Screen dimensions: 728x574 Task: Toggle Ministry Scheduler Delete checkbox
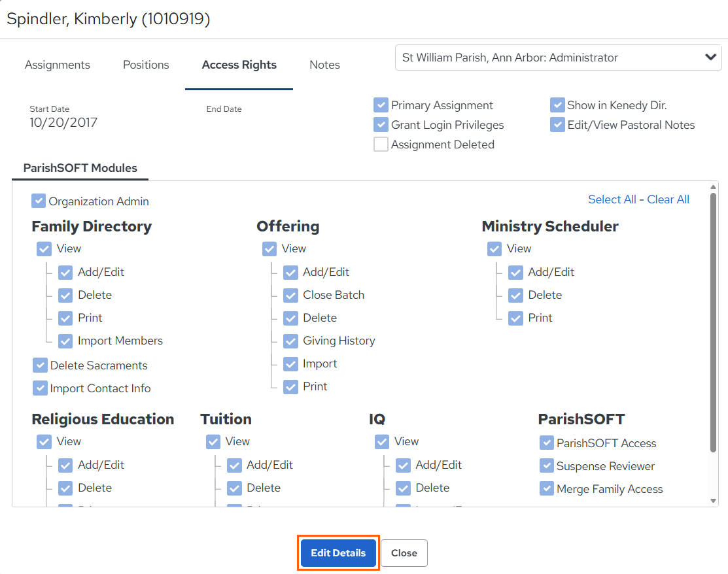click(516, 295)
